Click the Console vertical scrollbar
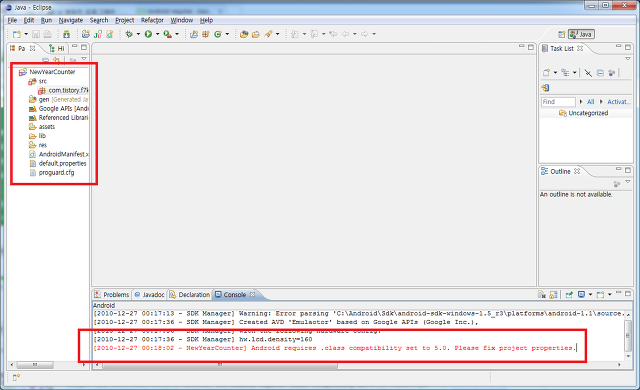The width and height of the screenshot is (640, 390). click(628, 335)
